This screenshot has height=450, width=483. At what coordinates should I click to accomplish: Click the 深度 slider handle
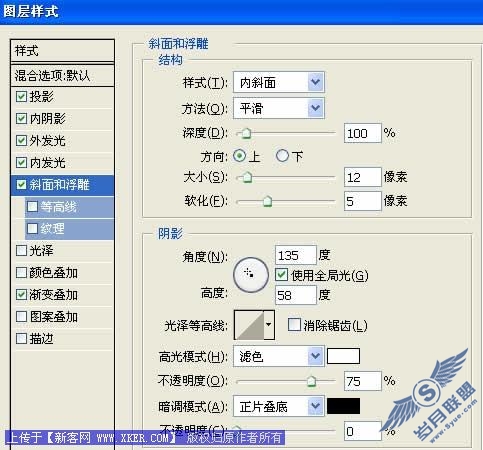(246, 133)
